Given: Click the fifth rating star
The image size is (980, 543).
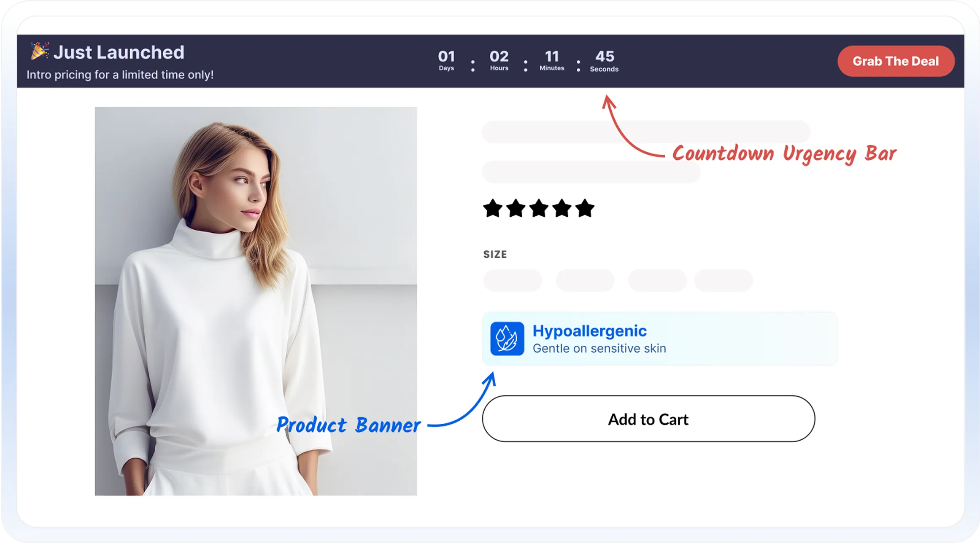Looking at the screenshot, I should (585, 208).
